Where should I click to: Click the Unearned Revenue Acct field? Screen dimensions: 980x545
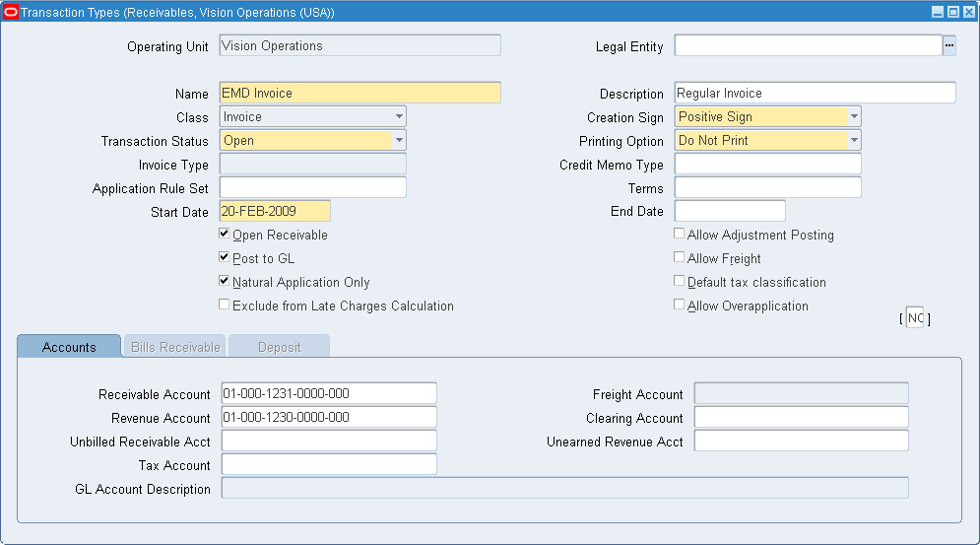802,442
